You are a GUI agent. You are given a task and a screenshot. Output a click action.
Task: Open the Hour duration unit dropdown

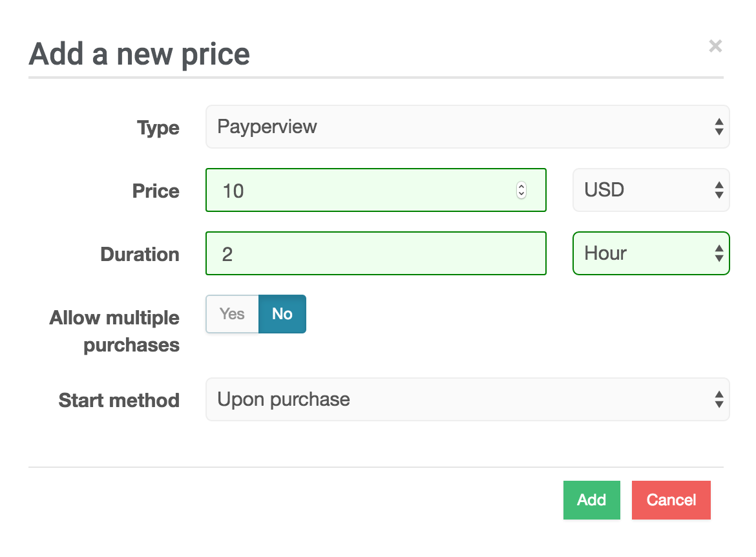[651, 254]
